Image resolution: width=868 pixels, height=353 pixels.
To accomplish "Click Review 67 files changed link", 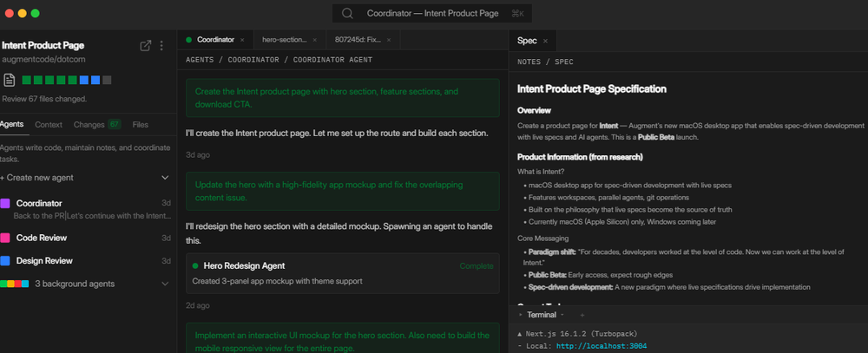I will (x=44, y=99).
